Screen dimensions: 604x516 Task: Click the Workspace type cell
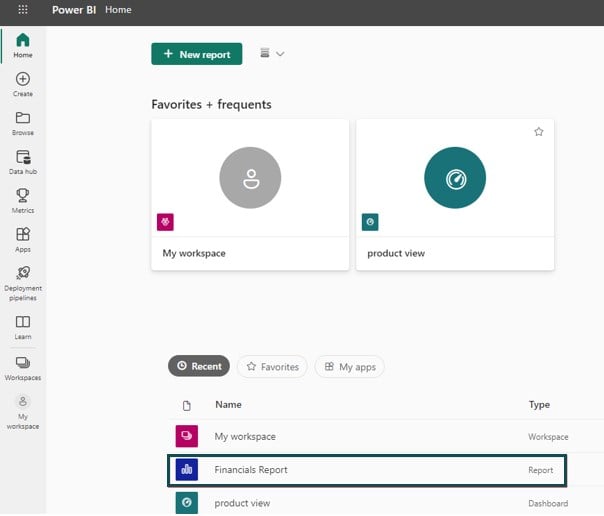tap(548, 437)
